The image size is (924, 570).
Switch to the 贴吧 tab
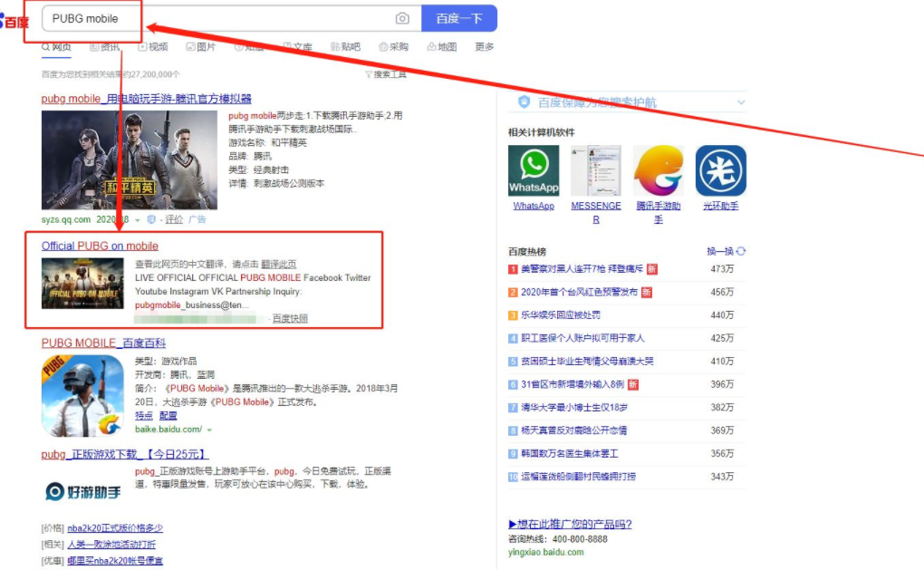[x=345, y=47]
